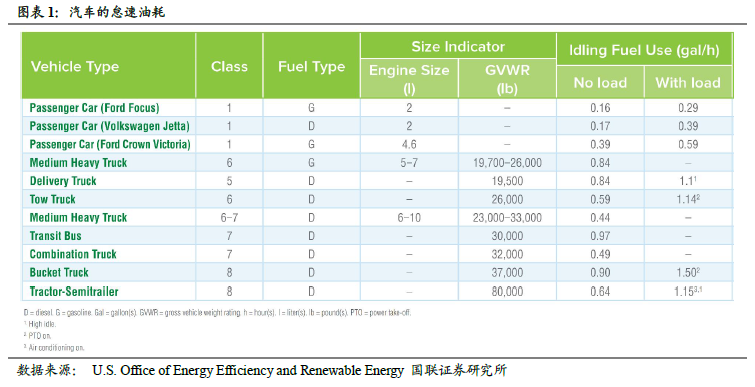
Task: Click the Idling Fuel Use (gal/h) header
Action: pyautogui.click(x=644, y=50)
